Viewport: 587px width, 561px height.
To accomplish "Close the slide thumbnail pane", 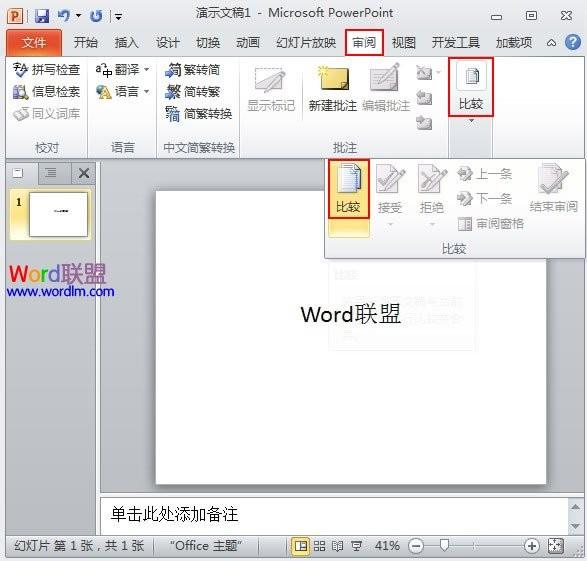I will [84, 173].
